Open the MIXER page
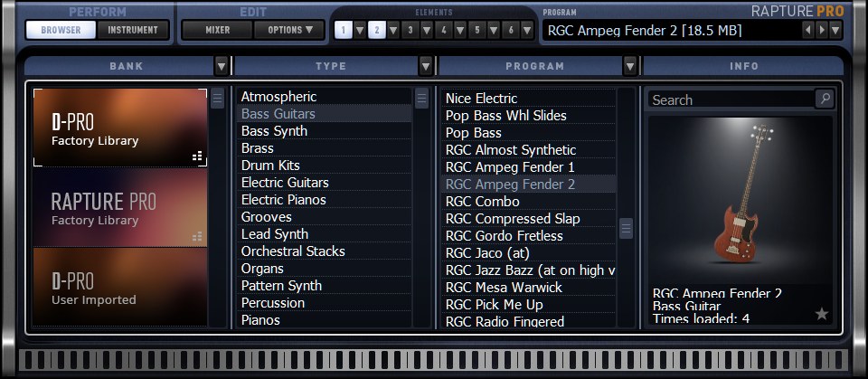The height and width of the screenshot is (379, 868). click(218, 30)
